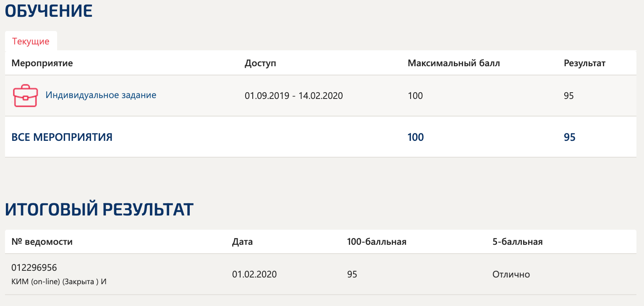Click the bold total result 95

tap(569, 137)
